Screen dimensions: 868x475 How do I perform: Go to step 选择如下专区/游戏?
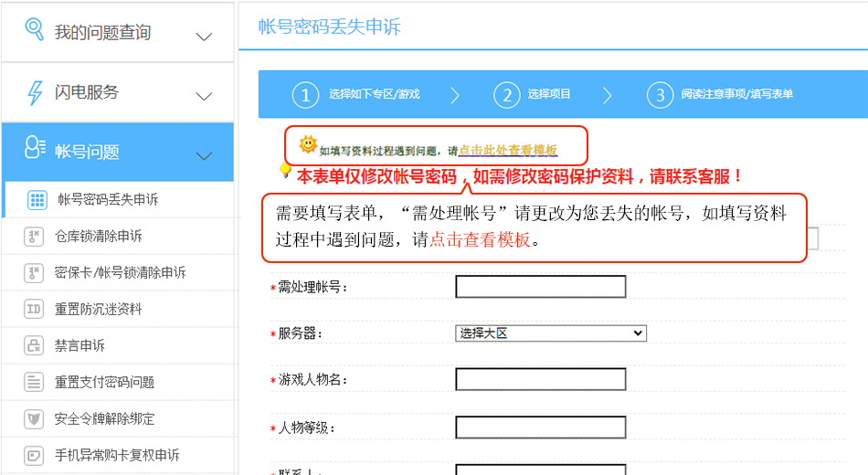pyautogui.click(x=375, y=94)
